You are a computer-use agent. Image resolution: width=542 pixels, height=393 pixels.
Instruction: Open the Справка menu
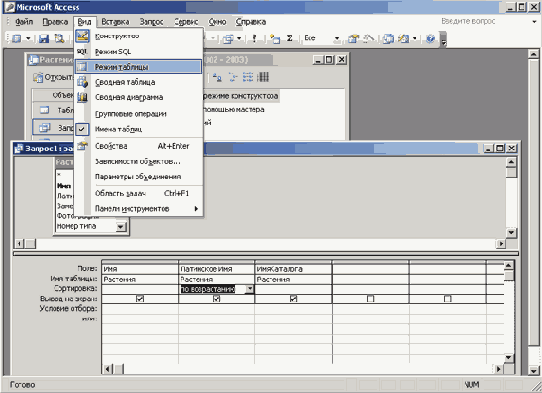coord(251,22)
